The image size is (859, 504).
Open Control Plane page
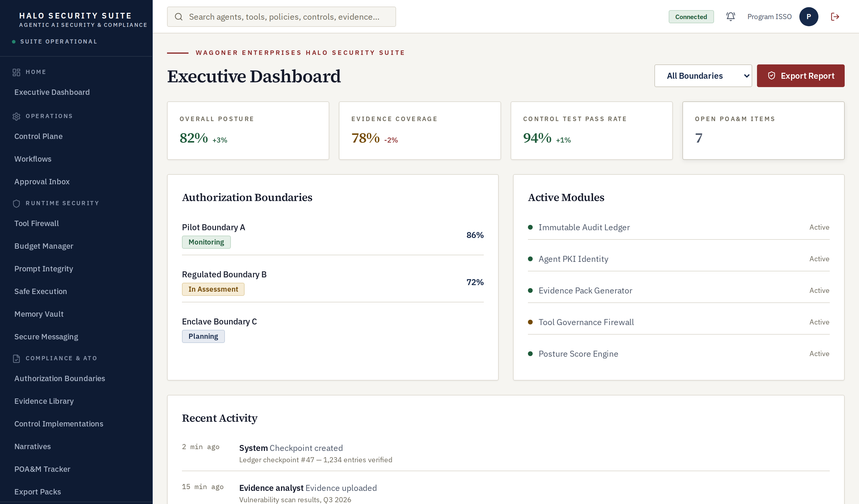pos(38,136)
